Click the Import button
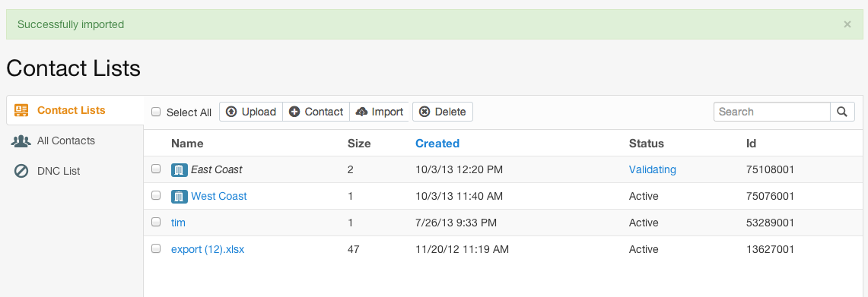The height and width of the screenshot is (297, 868). tap(379, 112)
